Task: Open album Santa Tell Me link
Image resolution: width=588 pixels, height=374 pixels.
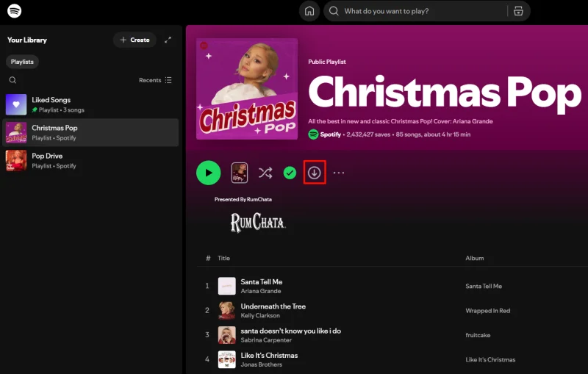Action: [x=484, y=287]
